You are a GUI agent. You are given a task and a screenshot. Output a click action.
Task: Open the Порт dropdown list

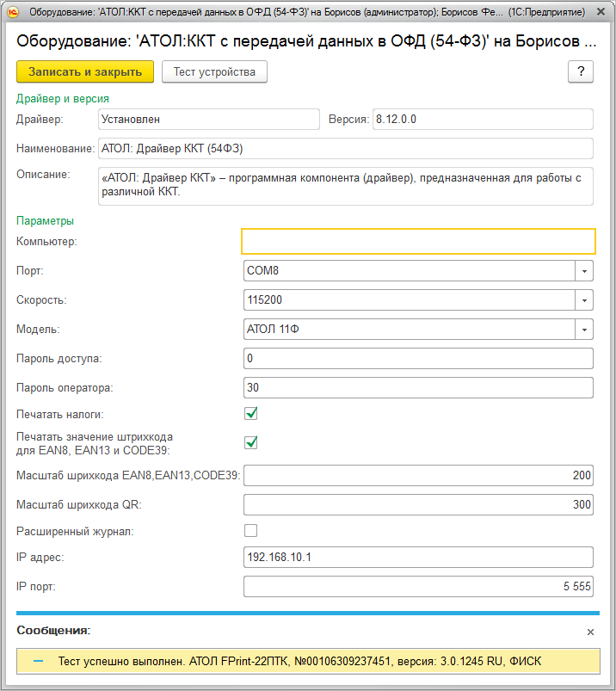pyautogui.click(x=584, y=270)
